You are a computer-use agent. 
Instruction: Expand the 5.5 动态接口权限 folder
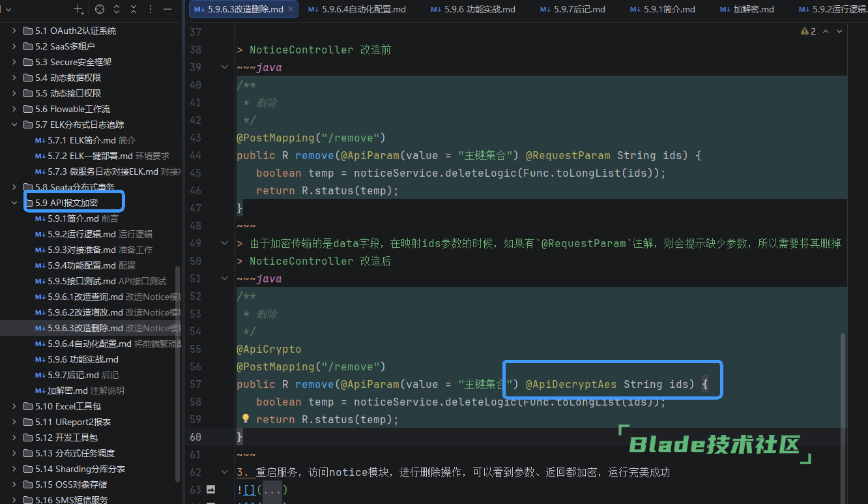click(x=14, y=93)
